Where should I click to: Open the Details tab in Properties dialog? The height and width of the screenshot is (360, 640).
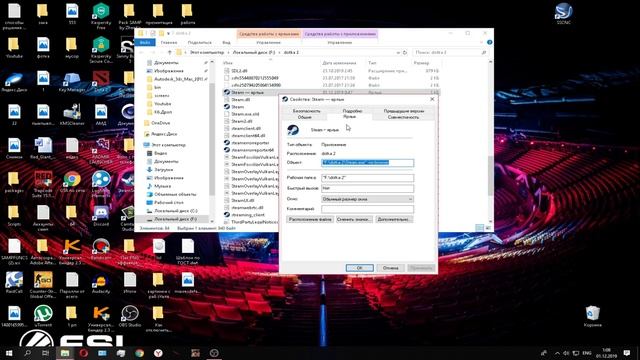point(352,111)
